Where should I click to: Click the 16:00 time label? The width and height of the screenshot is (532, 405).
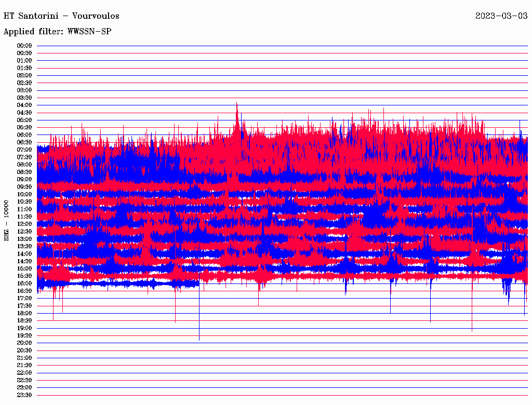click(24, 283)
